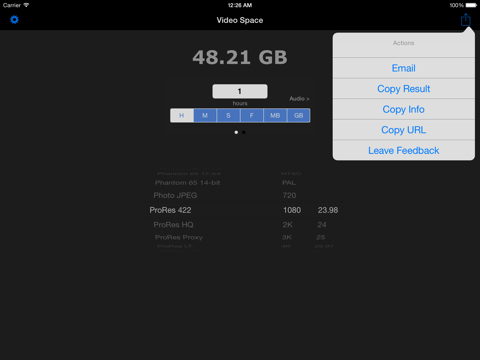Viewport: 480px width, 360px height.
Task: Pick 3K resolution in picker
Action: pyautogui.click(x=287, y=237)
